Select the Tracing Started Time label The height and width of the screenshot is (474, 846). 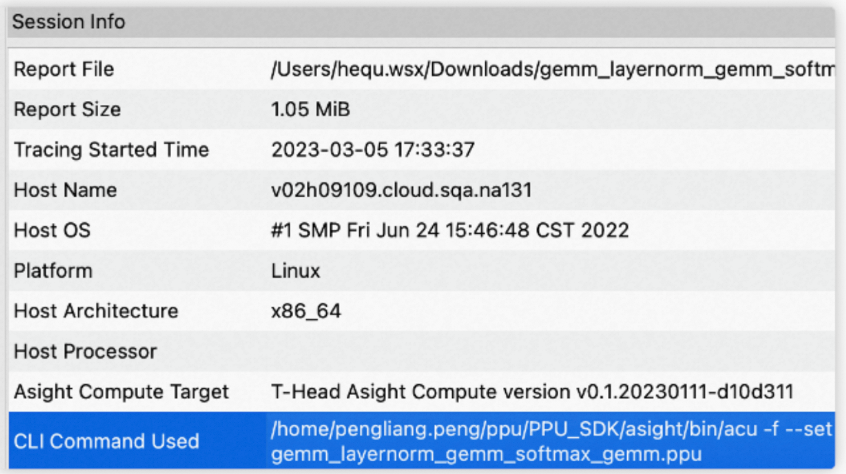point(111,150)
